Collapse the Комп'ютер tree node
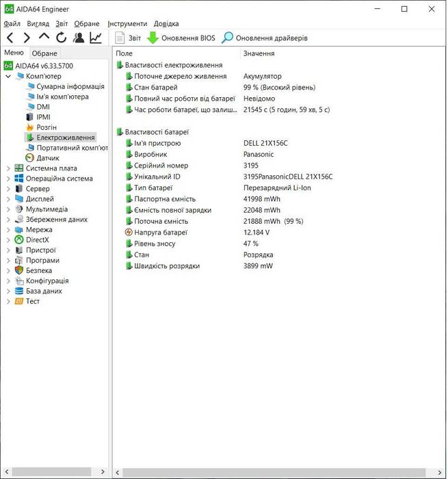 pos(8,76)
